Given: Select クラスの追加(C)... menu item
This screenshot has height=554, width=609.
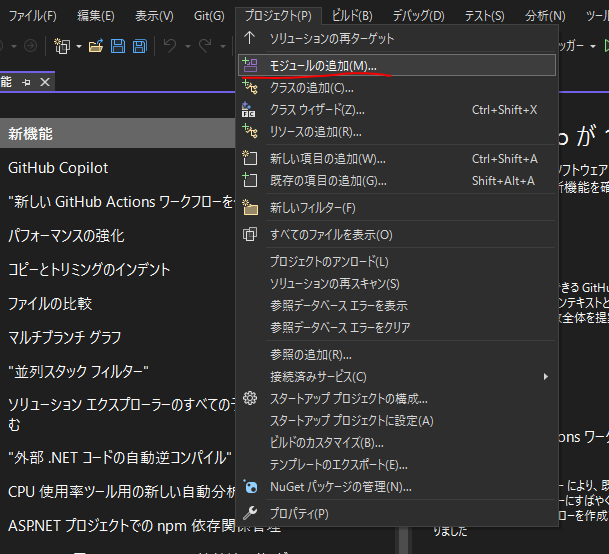Looking at the screenshot, I should point(397,88).
